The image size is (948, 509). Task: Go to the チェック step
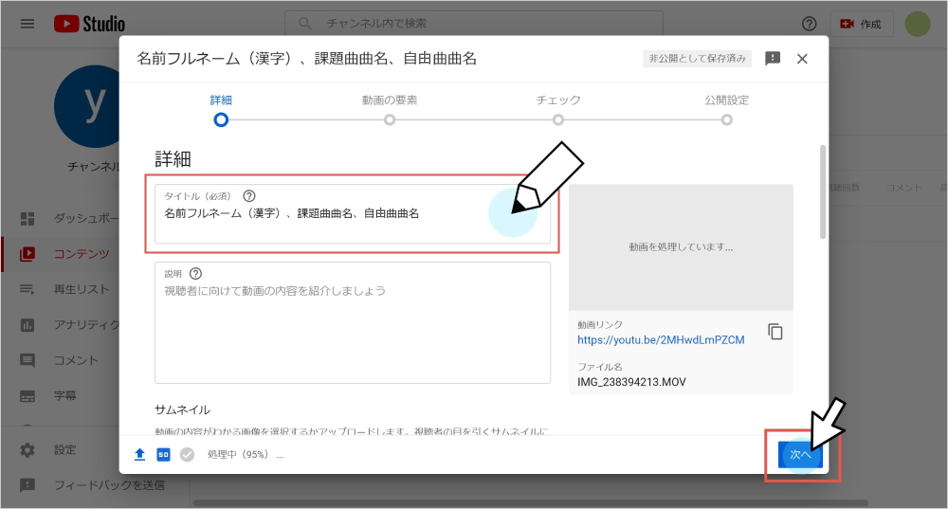tap(558, 119)
